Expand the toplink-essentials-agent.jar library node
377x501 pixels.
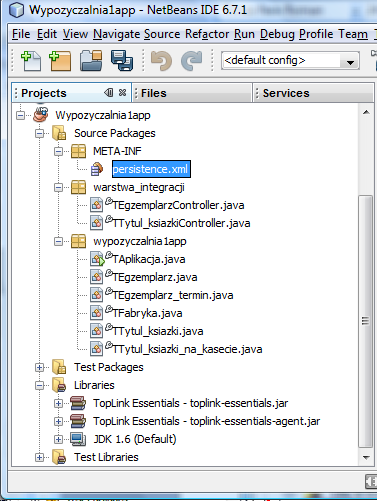(x=58, y=421)
